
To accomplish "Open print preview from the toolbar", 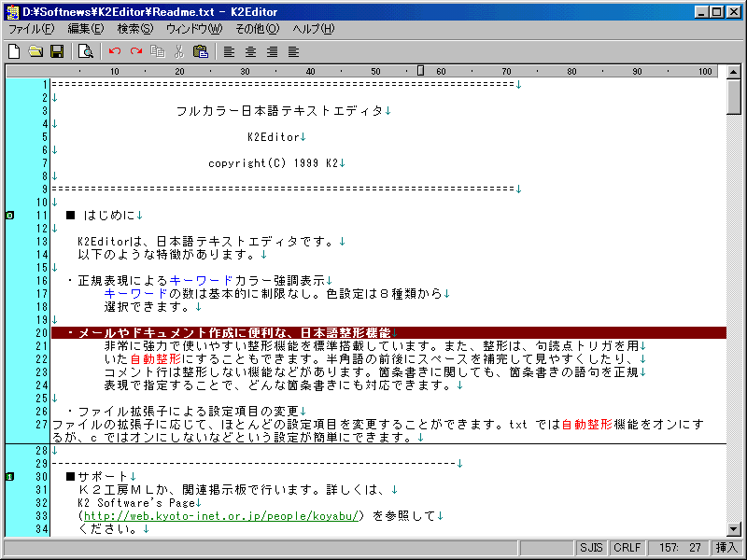I will [x=86, y=51].
